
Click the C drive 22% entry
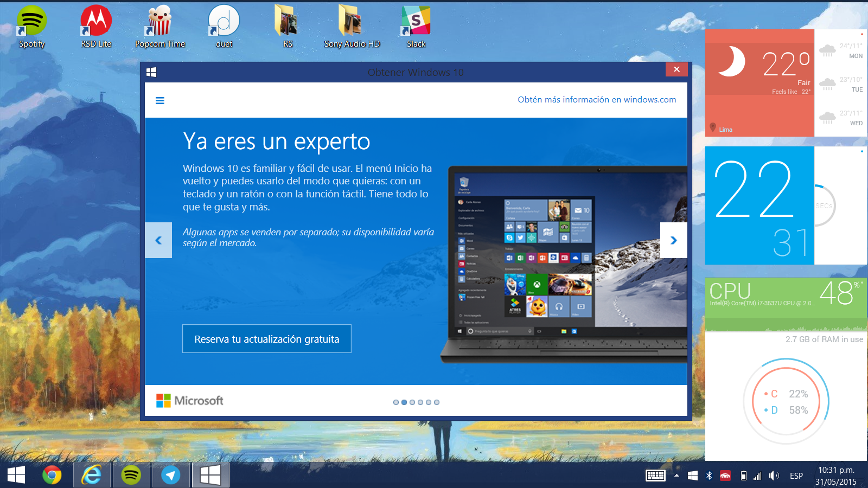786,394
